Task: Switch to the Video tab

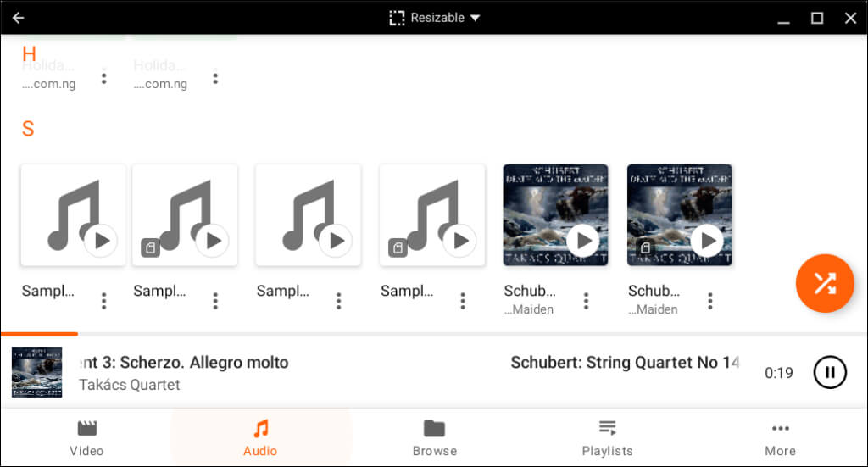Action: coord(87,437)
